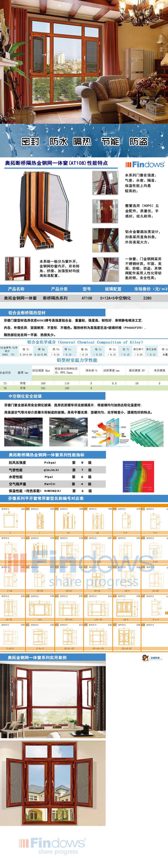This screenshot has height=868, width=168.
Task: Click the 5+12A+5中空钢化 glass configuration cell
Action: tap(115, 298)
